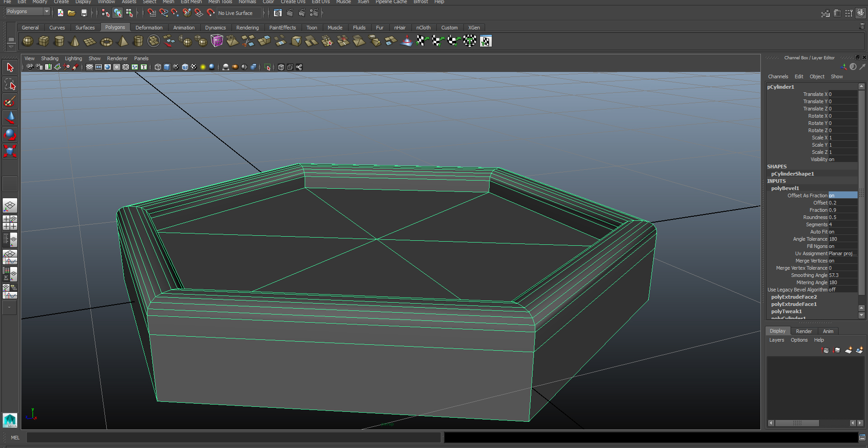Toggle Merge Vertices off in the channel box
Viewport: 868px width, 448px height.
tap(831, 261)
